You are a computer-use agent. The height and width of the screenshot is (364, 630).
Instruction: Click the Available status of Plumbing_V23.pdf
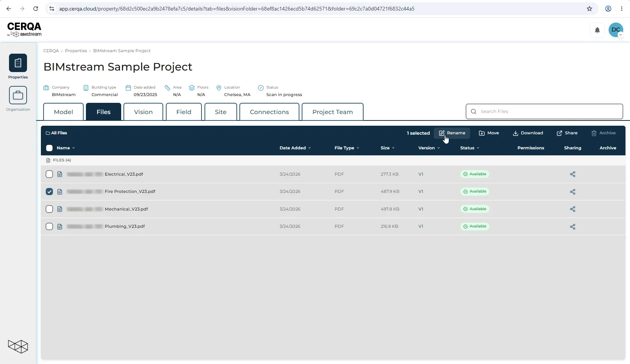(x=475, y=226)
